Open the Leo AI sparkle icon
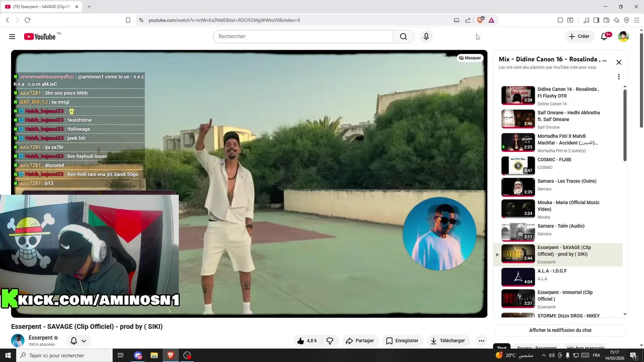The height and width of the screenshot is (362, 644). coord(616,20)
